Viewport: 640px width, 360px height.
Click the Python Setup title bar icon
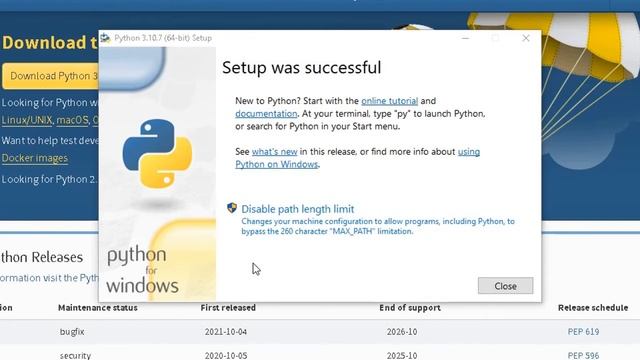pyautogui.click(x=105, y=38)
